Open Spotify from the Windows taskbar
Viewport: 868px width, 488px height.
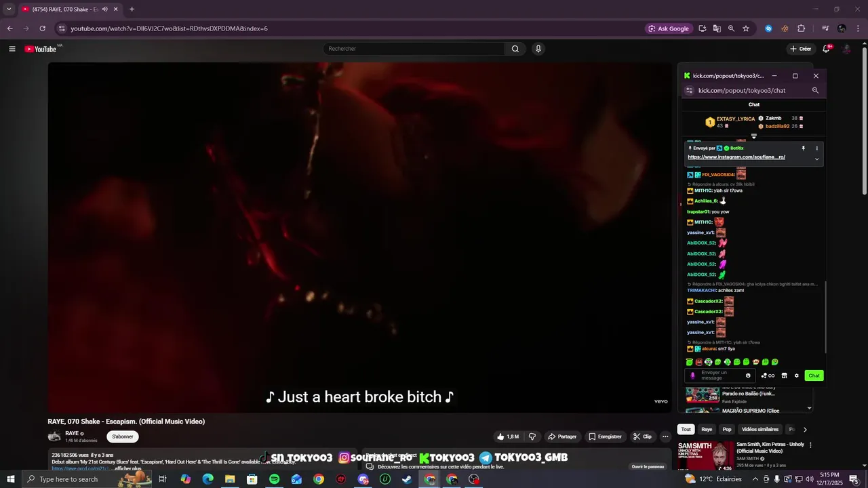tap(274, 479)
